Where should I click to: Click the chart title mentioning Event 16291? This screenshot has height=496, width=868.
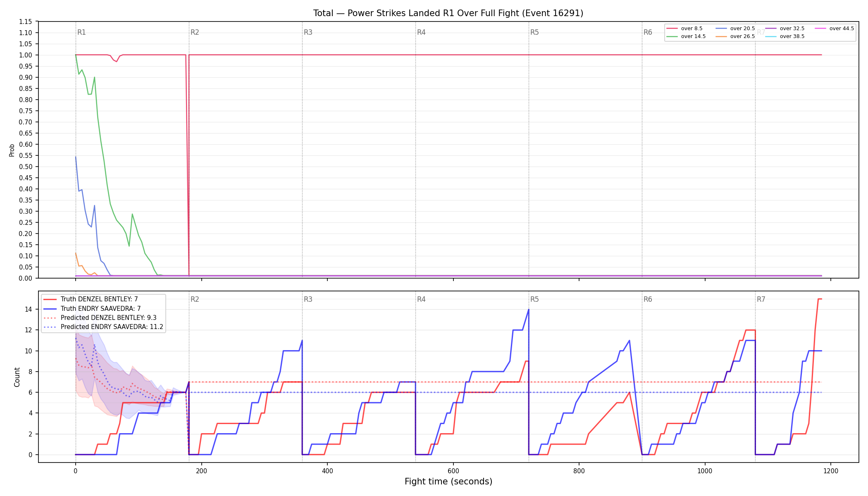[448, 13]
